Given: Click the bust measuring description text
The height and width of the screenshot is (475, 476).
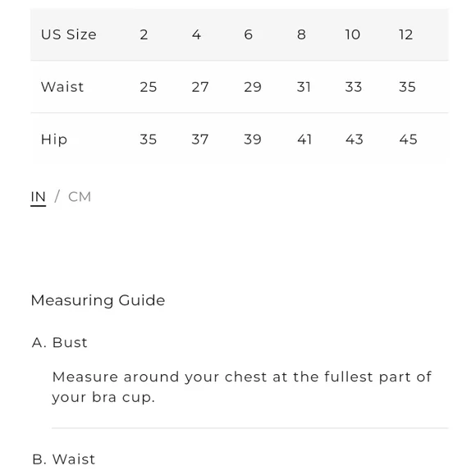Looking at the screenshot, I should 241,387.
